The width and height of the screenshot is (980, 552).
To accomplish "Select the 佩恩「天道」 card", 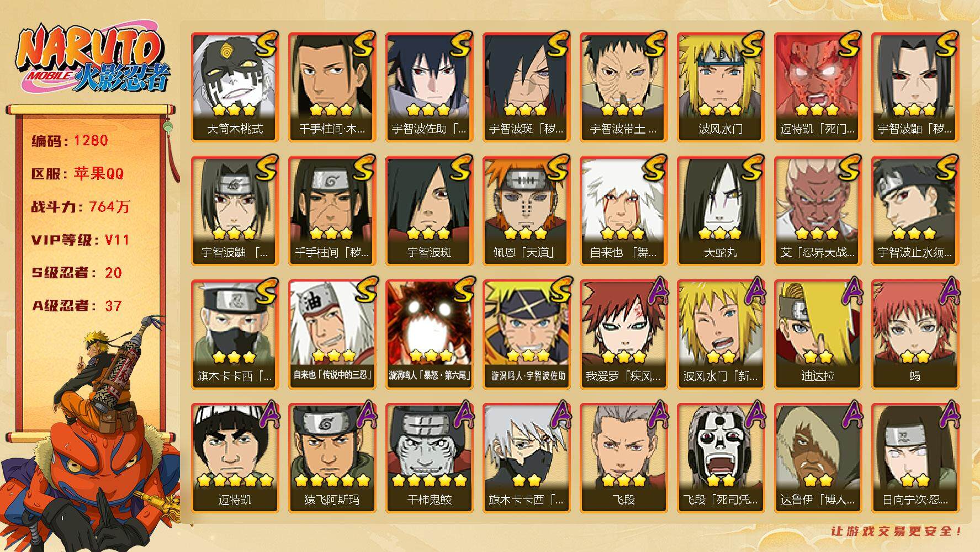I will [x=526, y=211].
